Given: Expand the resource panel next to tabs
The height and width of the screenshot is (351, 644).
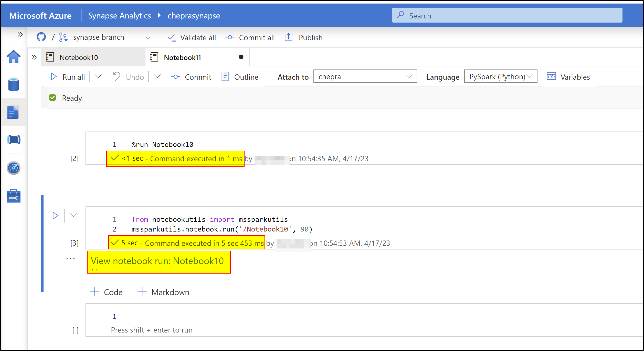Looking at the screenshot, I should tap(34, 57).
